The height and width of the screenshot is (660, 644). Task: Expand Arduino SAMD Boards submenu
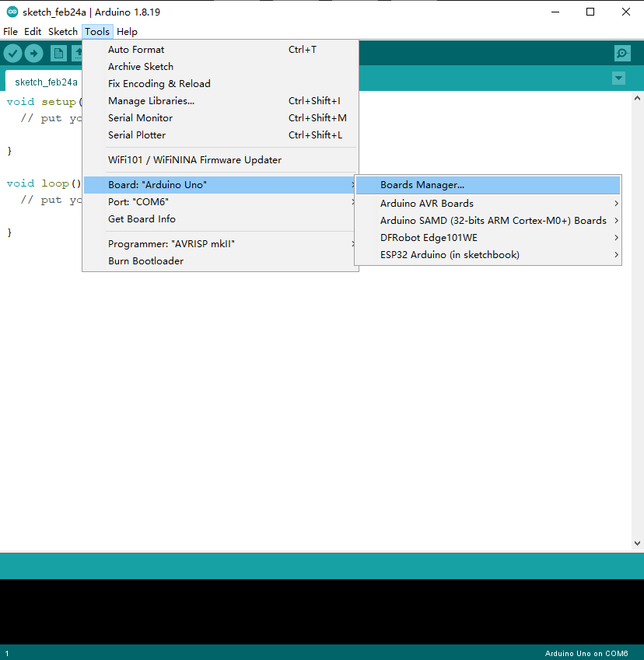488,221
